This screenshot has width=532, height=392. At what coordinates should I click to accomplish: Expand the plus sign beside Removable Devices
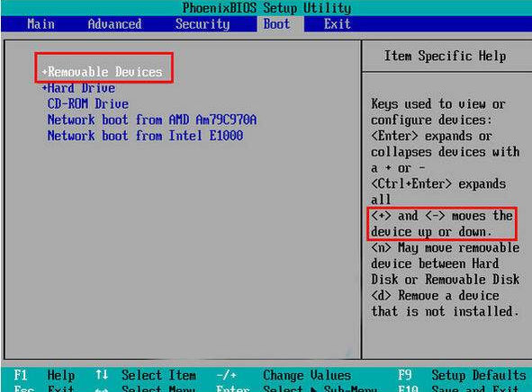[44, 72]
